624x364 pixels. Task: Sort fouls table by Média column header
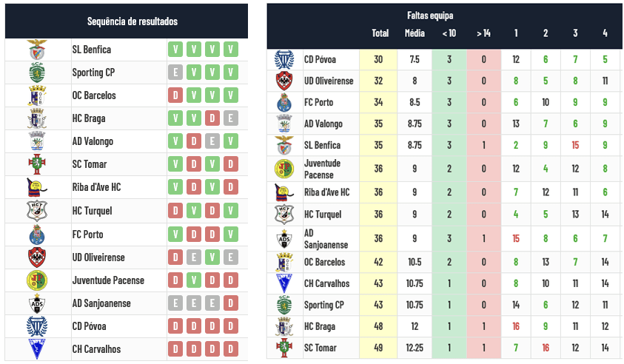[x=415, y=33]
